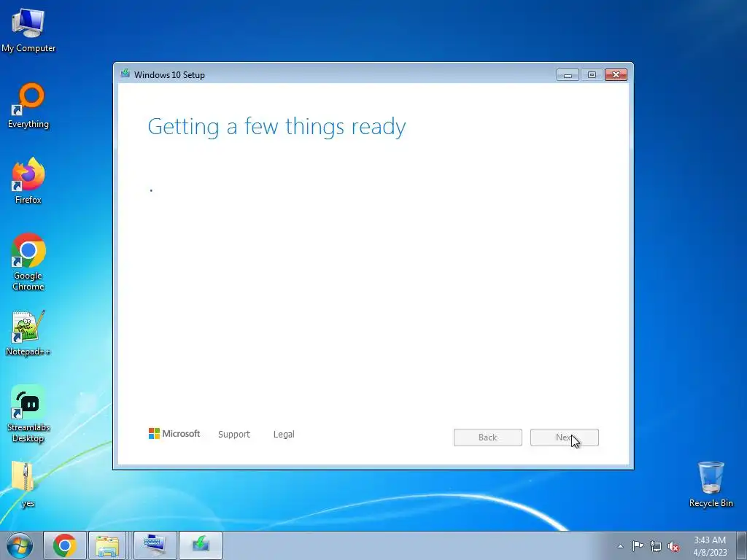Switch to Windows 10 Setup taskbar item

click(x=201, y=545)
